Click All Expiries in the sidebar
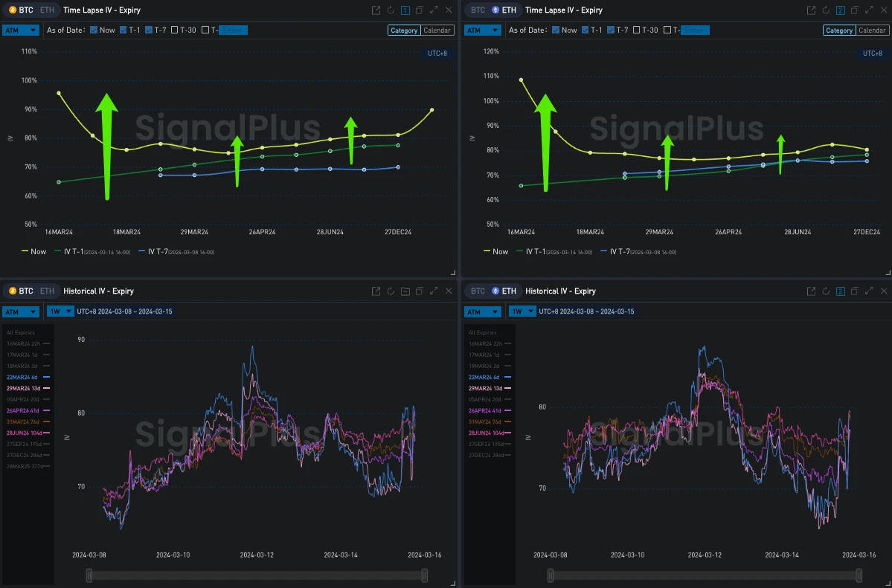 pyautogui.click(x=20, y=332)
